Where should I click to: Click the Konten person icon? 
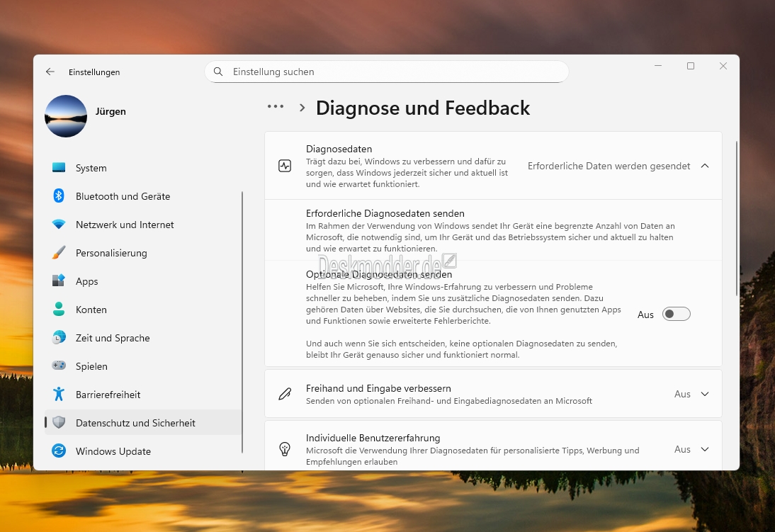point(60,310)
